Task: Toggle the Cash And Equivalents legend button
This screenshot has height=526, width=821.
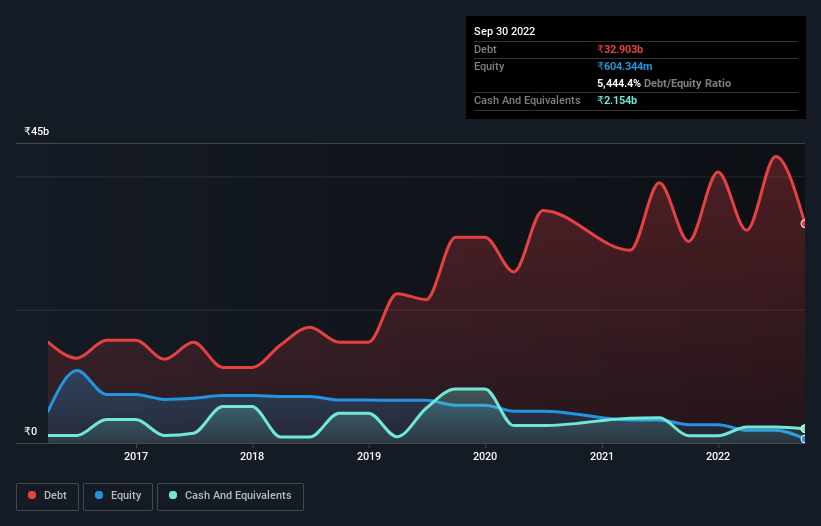Action: coord(230,496)
